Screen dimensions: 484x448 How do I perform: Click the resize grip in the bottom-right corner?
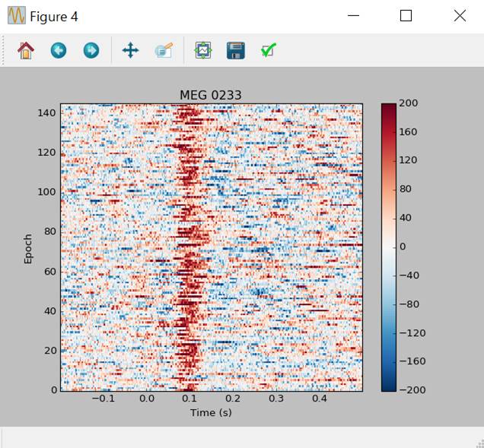(x=478, y=442)
